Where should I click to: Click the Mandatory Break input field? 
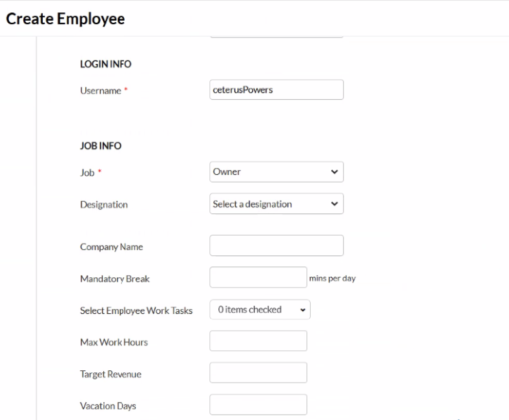258,277
